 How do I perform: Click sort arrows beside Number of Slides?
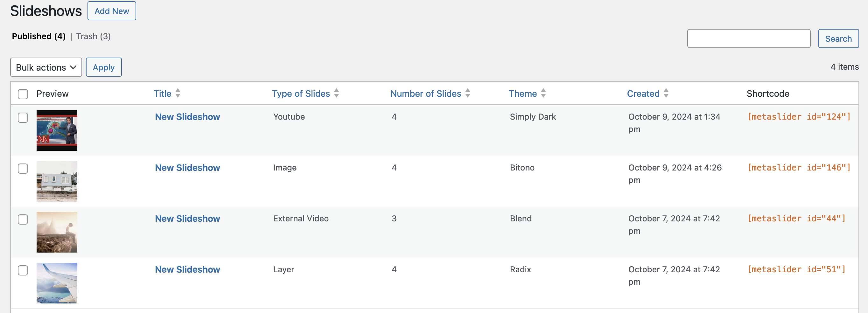pos(467,93)
